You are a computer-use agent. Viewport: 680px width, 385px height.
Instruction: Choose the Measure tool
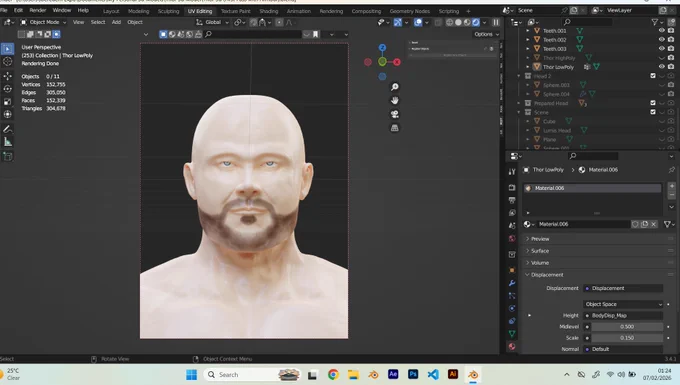(7, 142)
